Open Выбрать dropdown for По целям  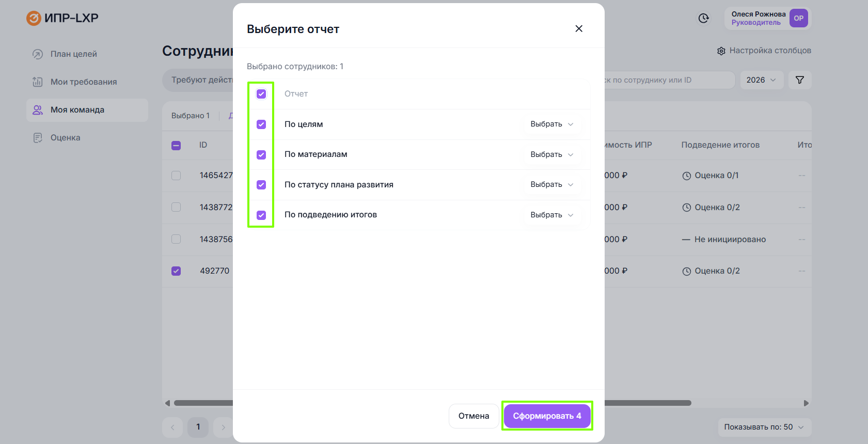tap(552, 124)
